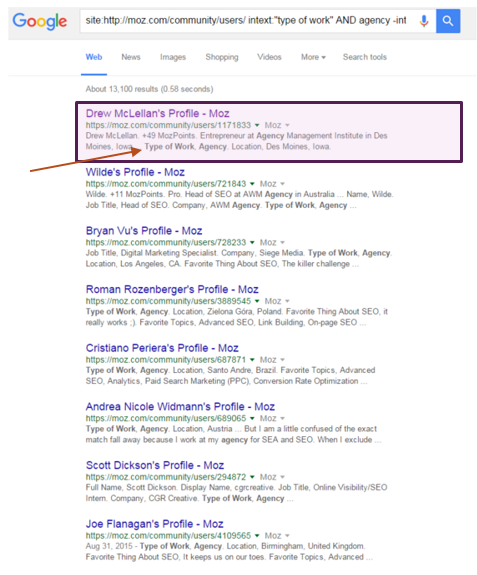The image size is (477, 575).
Task: Open Cristiano Periera's Profile - Moz result
Action: click(162, 348)
